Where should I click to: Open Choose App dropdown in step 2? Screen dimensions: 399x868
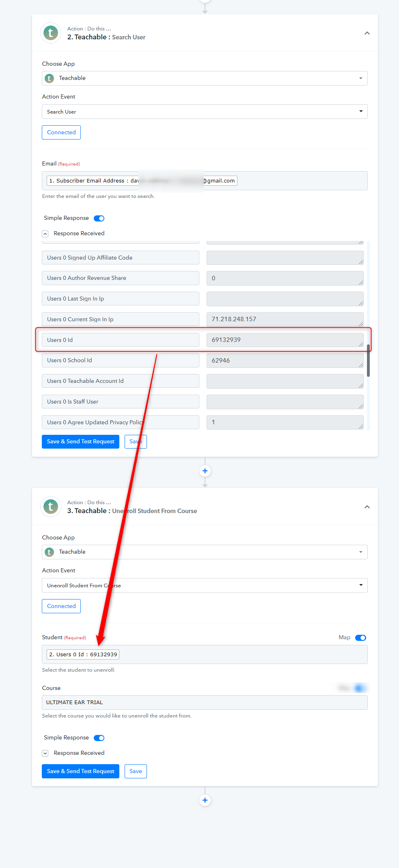205,78
